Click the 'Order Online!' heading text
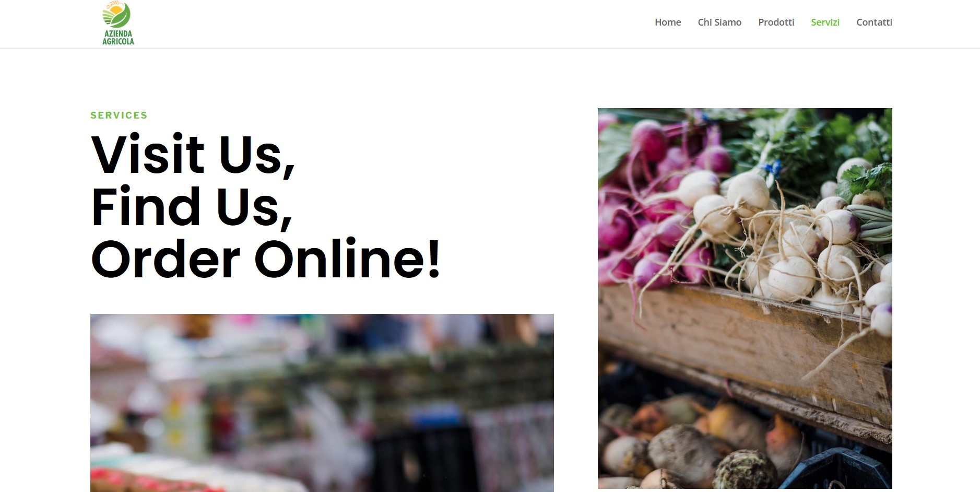The height and width of the screenshot is (492, 980). tap(266, 259)
